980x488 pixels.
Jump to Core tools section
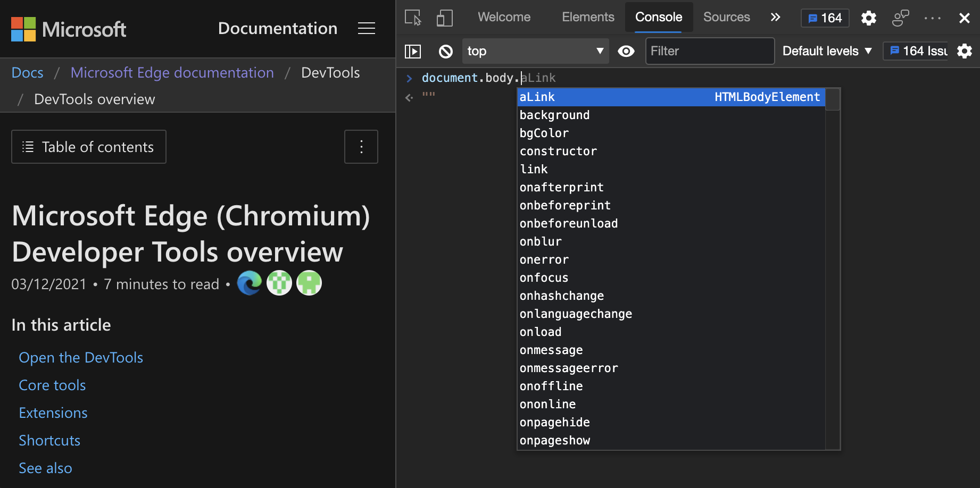tap(52, 385)
